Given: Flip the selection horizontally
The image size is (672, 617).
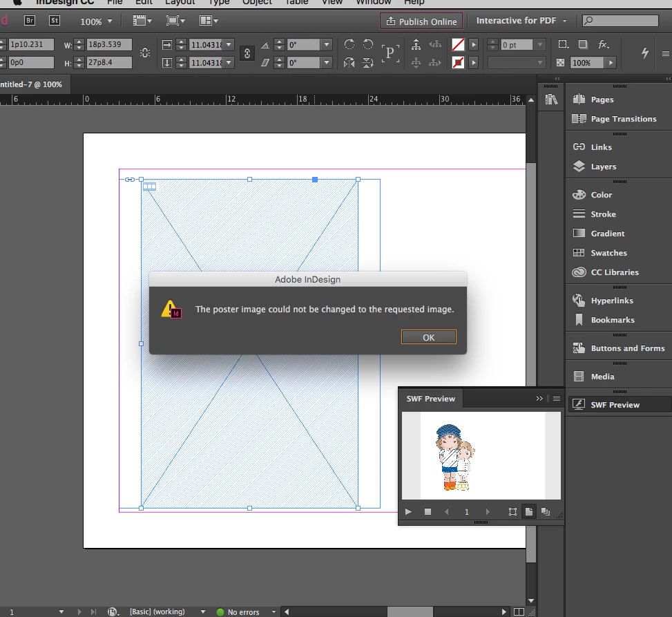Looking at the screenshot, I should 349,63.
